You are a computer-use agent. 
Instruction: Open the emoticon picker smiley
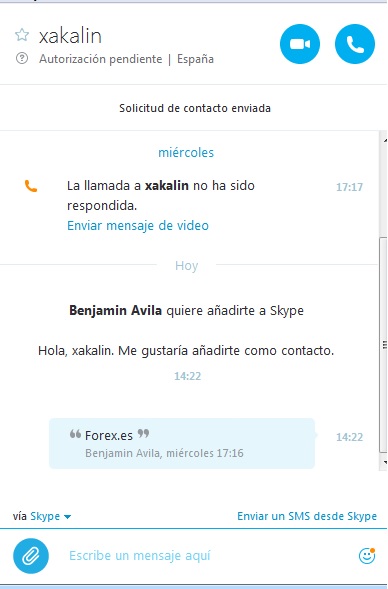coord(367,556)
